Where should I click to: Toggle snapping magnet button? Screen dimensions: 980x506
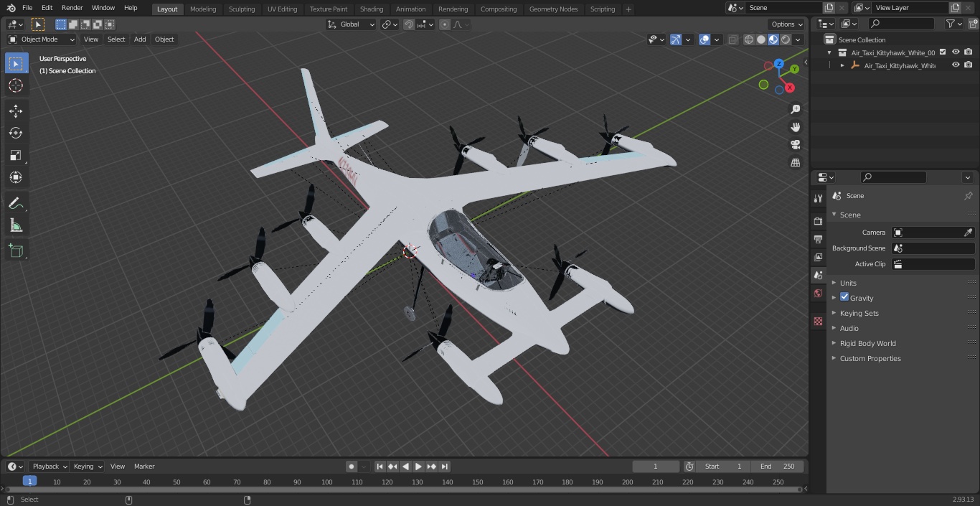click(408, 24)
